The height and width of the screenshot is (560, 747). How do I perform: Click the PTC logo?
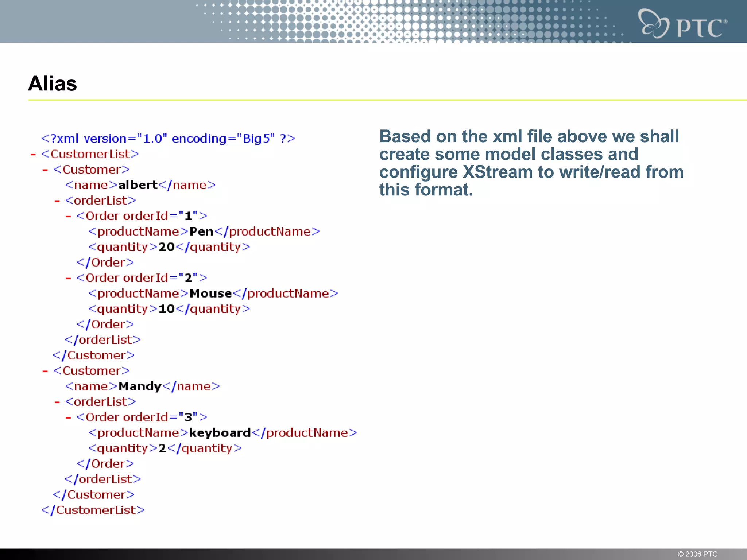[682, 24]
